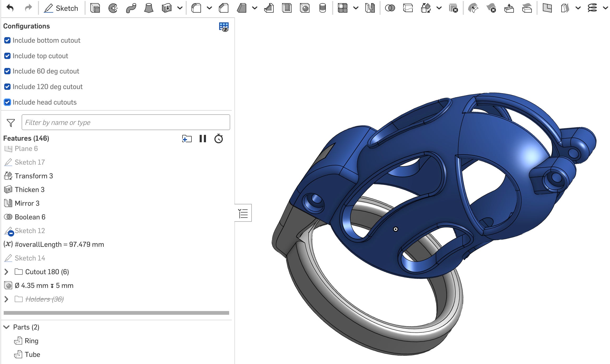Collapse the Parts list
The height and width of the screenshot is (364, 610).
coord(7,327)
